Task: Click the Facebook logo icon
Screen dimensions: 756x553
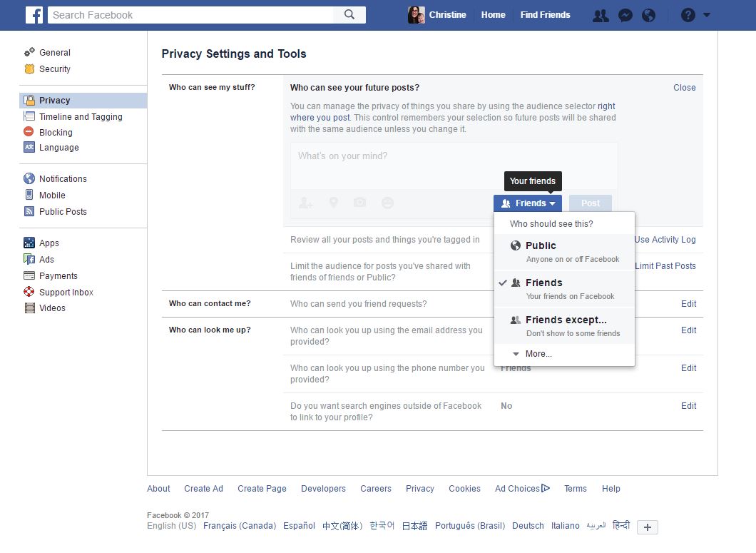Action: coord(34,15)
